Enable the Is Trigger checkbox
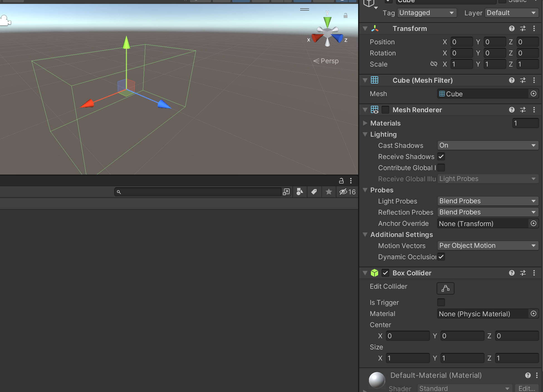This screenshot has height=392, width=543. click(441, 302)
